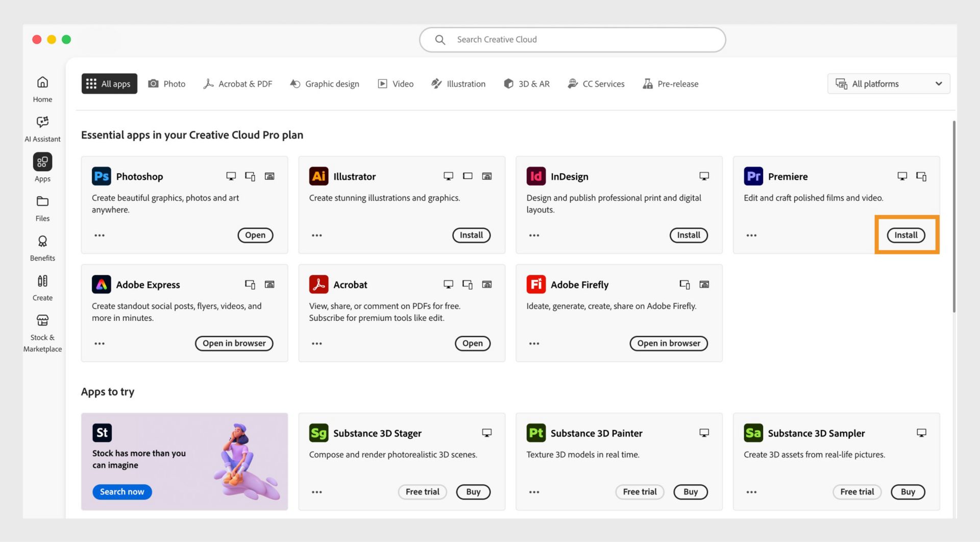The height and width of the screenshot is (542, 980).
Task: Click the InDesign app icon
Action: click(536, 176)
